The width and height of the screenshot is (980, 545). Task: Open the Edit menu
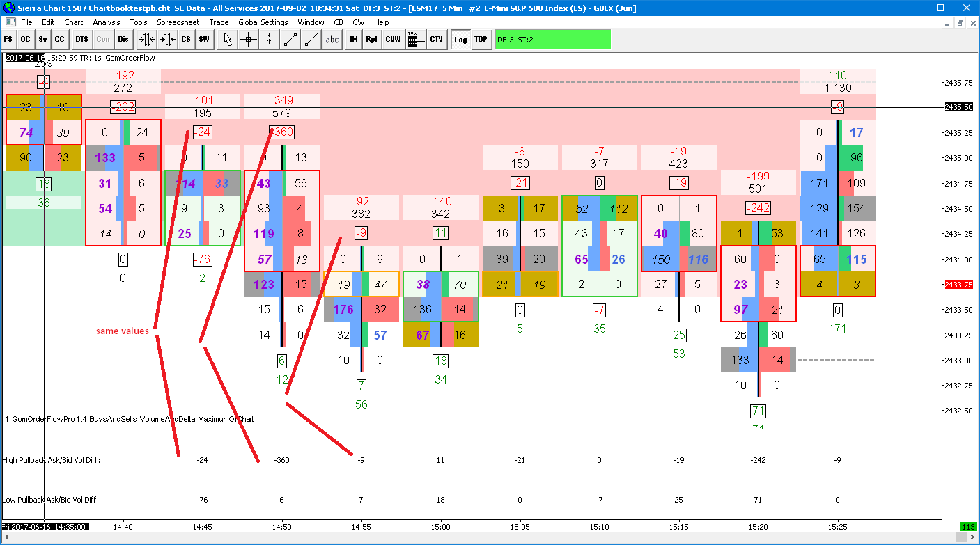[48, 22]
